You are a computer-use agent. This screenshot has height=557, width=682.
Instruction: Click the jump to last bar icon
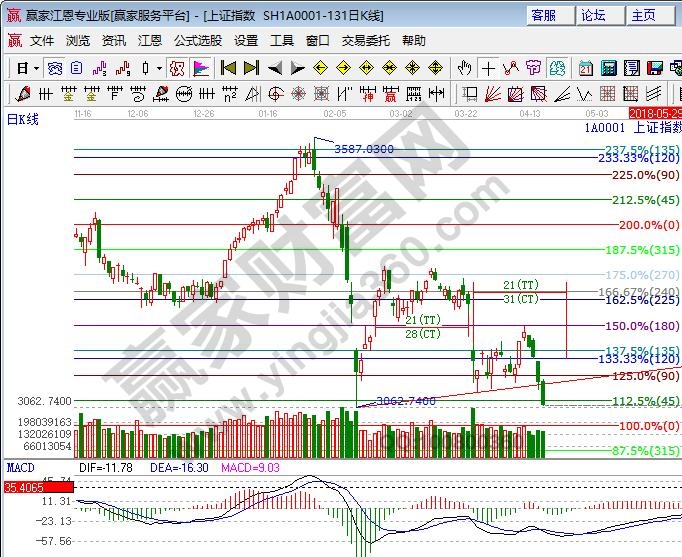(250, 68)
